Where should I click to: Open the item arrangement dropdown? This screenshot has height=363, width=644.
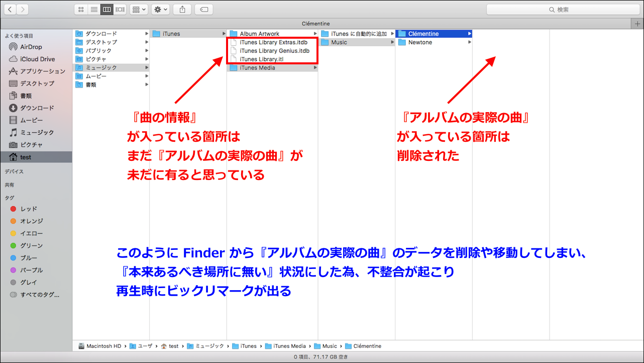[138, 9]
